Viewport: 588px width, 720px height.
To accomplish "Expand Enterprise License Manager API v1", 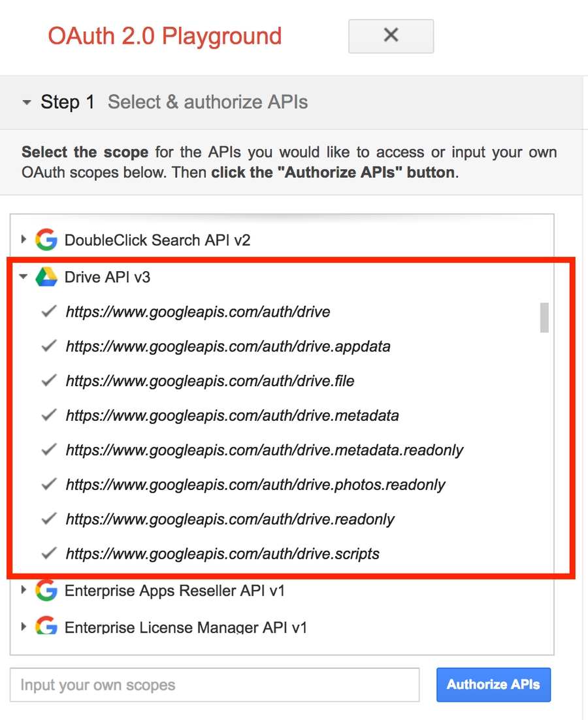I will (24, 627).
